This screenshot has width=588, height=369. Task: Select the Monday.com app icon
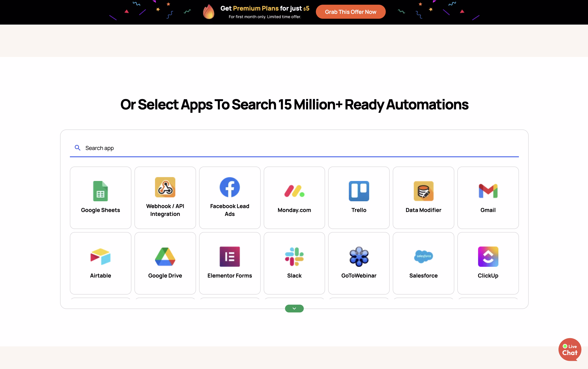coord(294,191)
